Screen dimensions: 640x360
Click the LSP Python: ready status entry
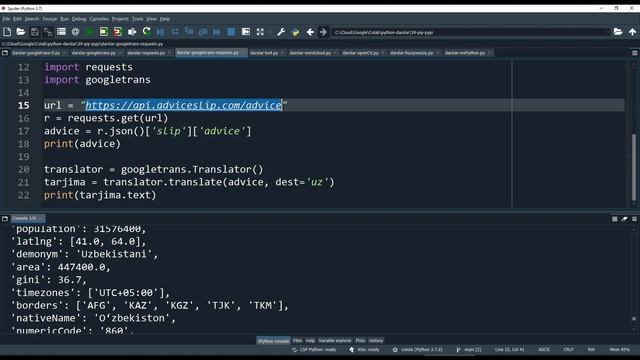[314, 350]
